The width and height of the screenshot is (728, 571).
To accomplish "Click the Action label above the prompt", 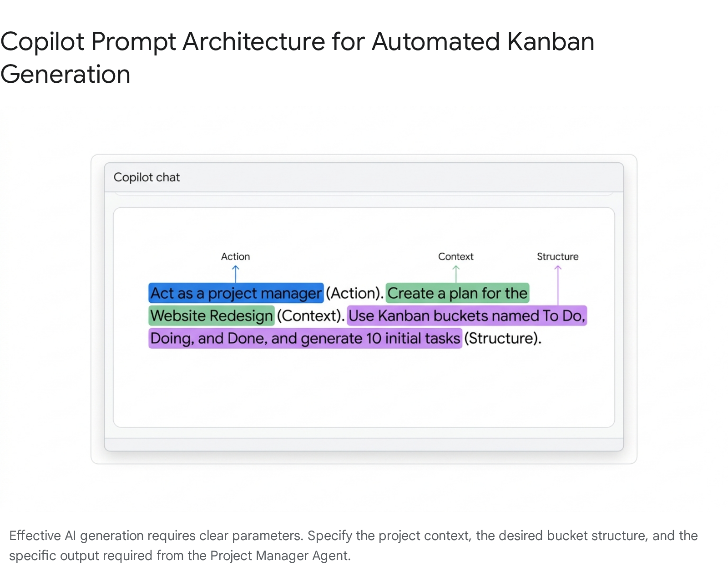I will click(x=235, y=256).
